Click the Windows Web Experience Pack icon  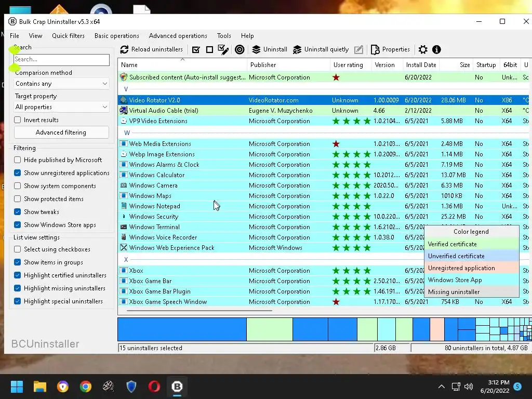pyautogui.click(x=124, y=247)
